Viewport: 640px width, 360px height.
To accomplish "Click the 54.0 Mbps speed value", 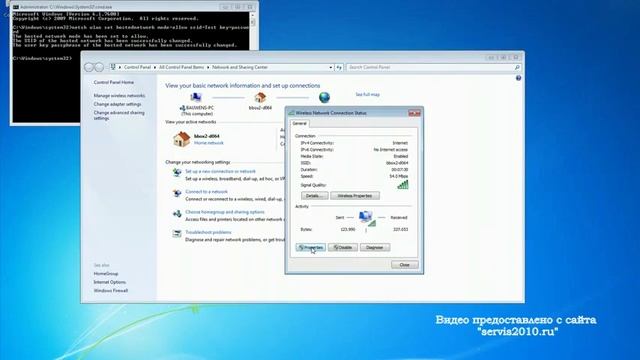I will pyautogui.click(x=399, y=176).
